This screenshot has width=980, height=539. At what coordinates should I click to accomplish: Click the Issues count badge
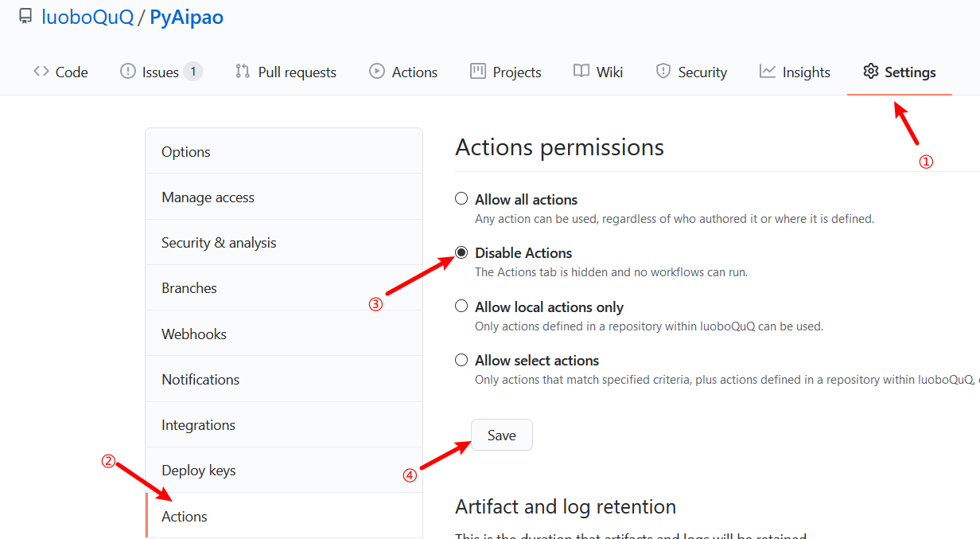[x=192, y=72]
